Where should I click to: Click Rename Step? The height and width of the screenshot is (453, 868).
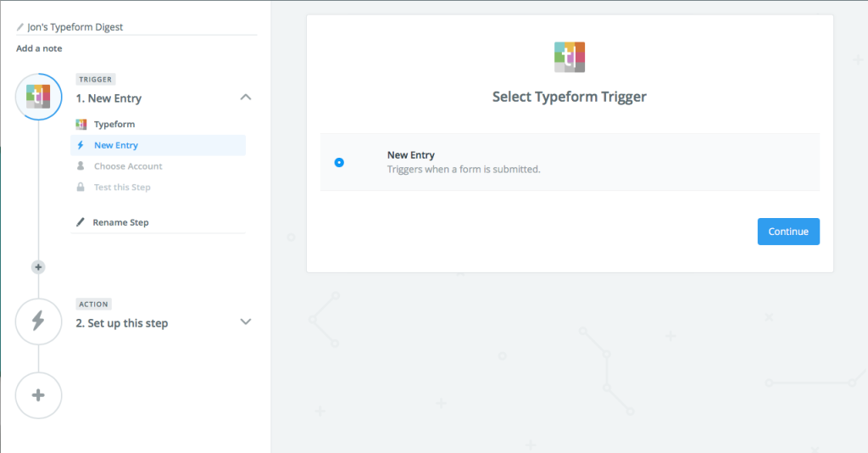pyautogui.click(x=120, y=222)
